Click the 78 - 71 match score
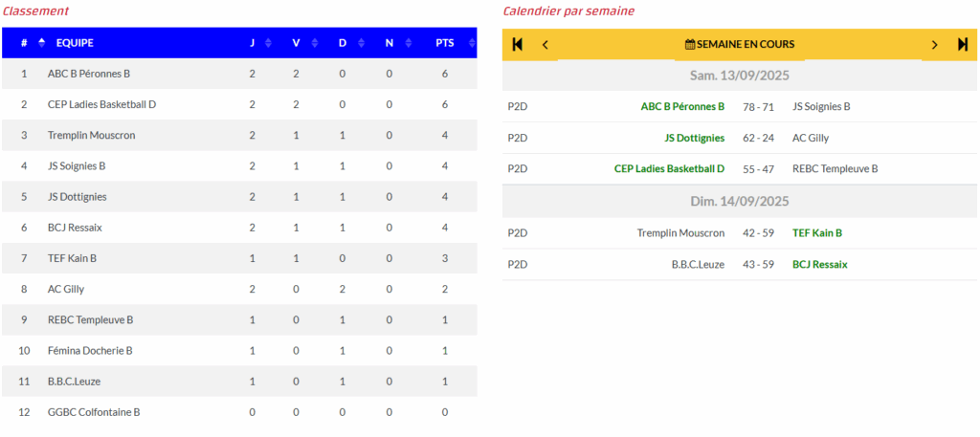 (x=758, y=107)
